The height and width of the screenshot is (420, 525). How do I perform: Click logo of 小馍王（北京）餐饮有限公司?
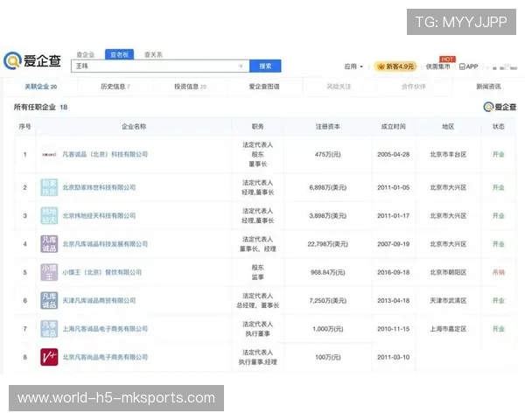click(49, 272)
